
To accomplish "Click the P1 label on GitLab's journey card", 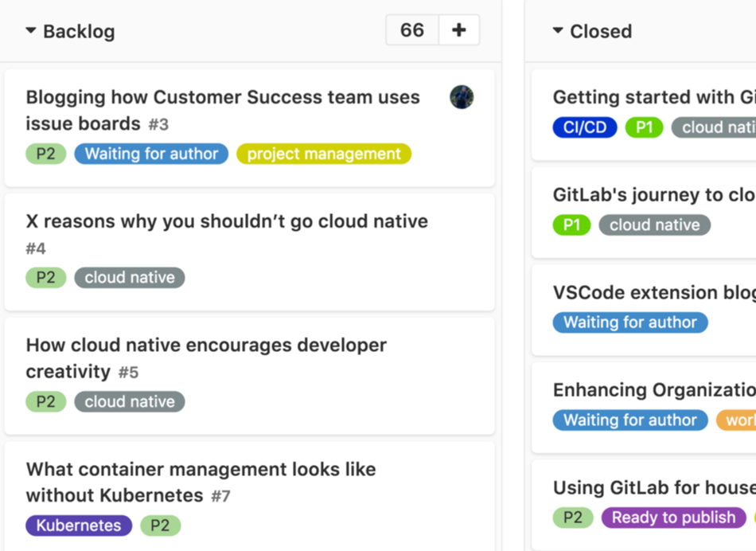I will pos(571,225).
